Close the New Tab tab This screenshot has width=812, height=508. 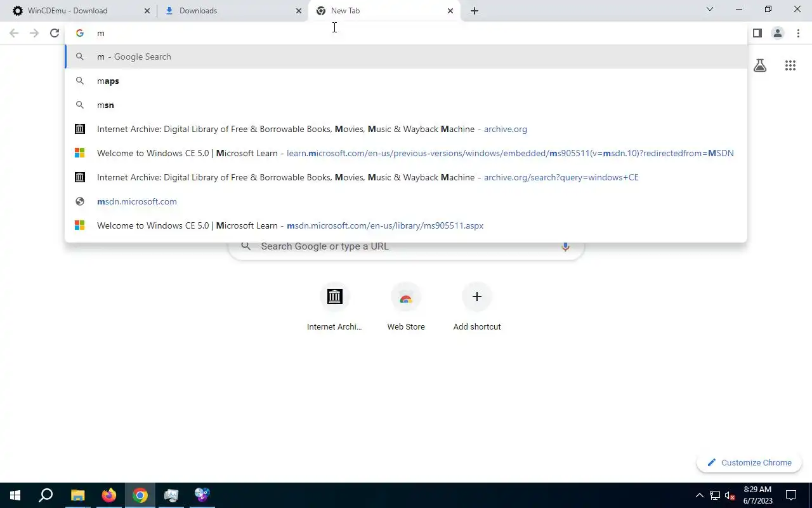coord(450,11)
